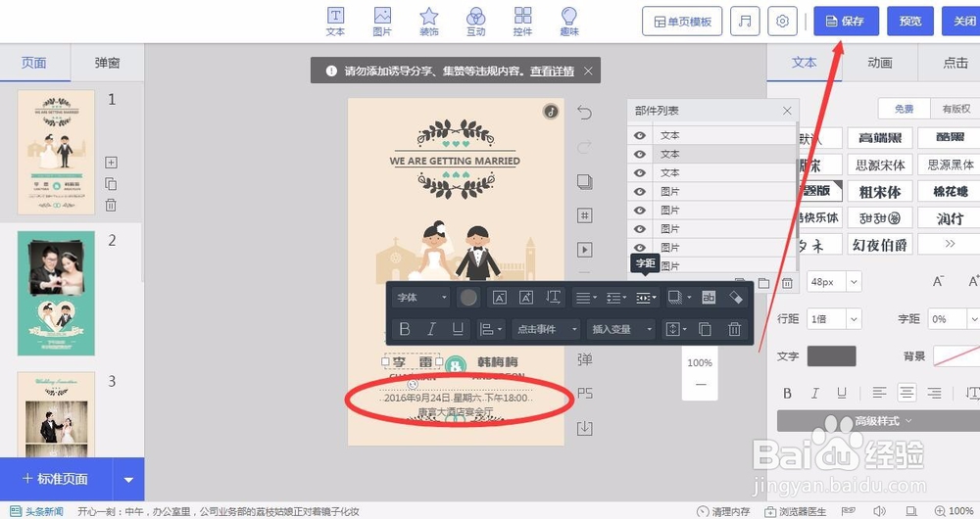Click the 保存 save button
Screen dimensions: 980x519
pyautogui.click(x=847, y=22)
